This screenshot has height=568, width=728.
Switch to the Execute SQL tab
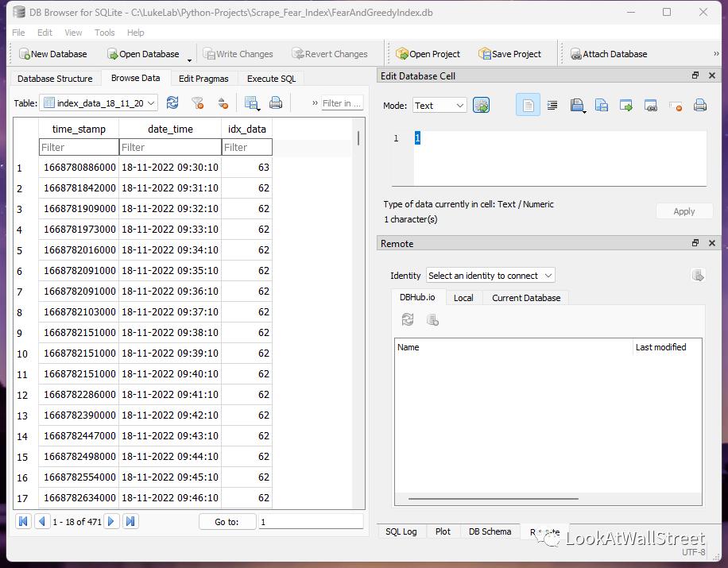pos(271,79)
